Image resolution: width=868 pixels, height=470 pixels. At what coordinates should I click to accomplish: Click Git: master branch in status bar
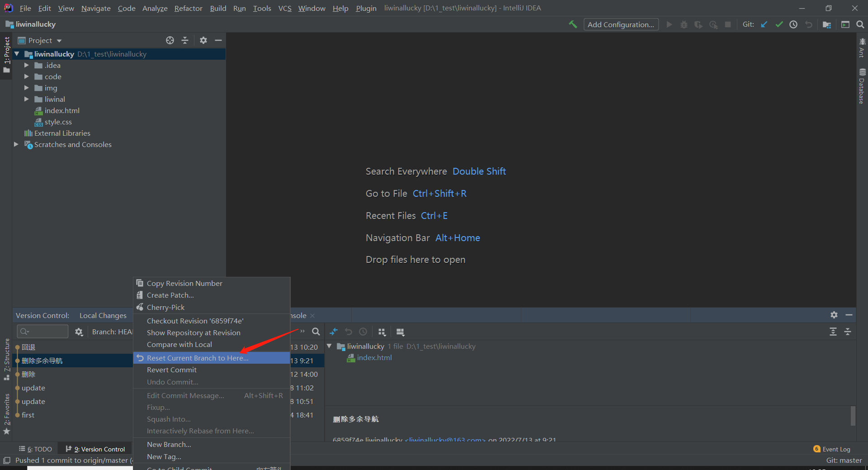[844, 461]
